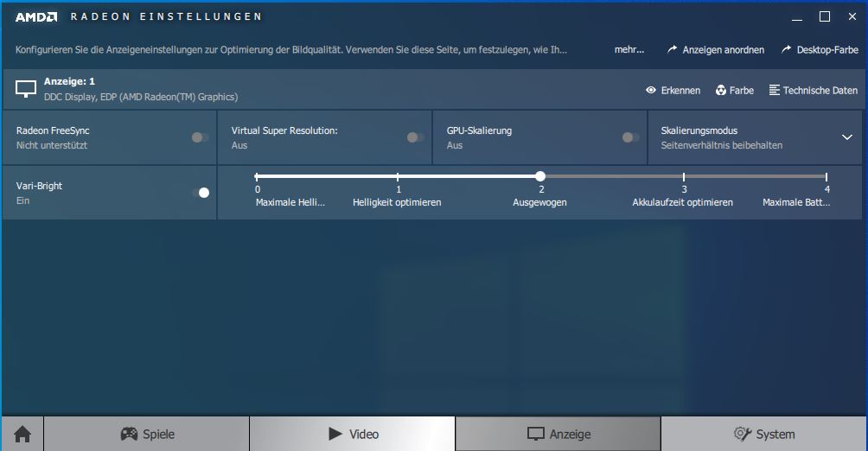
Task: Click the arrow icon beside Desktop-Farbe
Action: coord(787,49)
